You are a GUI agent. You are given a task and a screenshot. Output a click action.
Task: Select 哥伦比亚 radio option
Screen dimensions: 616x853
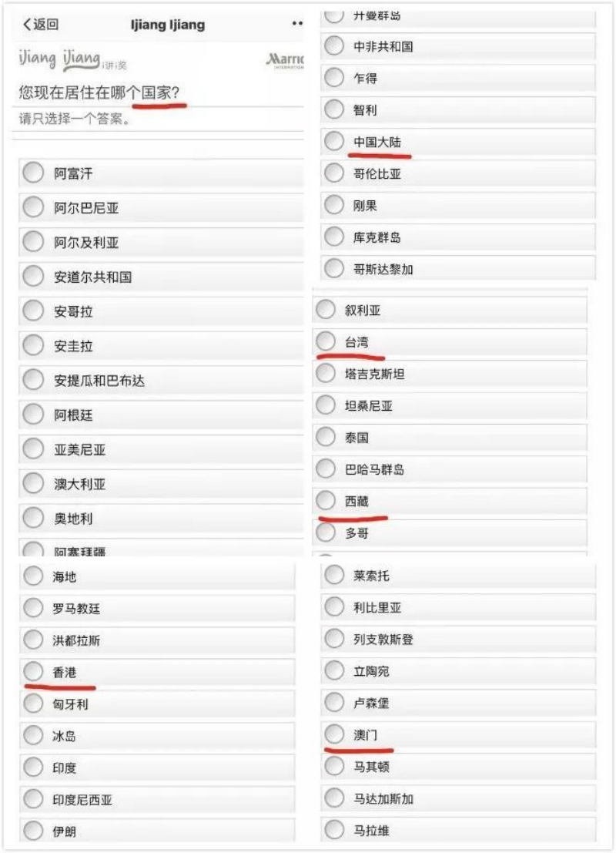coord(334,173)
